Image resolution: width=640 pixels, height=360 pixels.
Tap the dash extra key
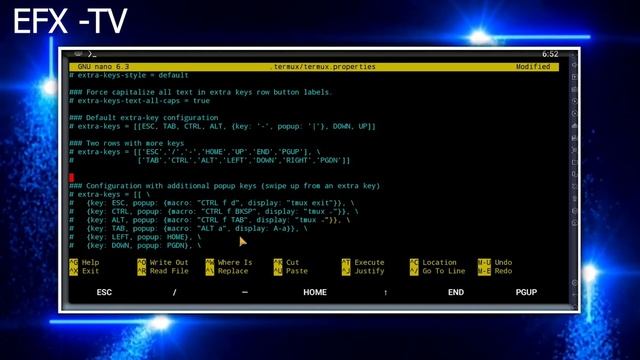244,292
